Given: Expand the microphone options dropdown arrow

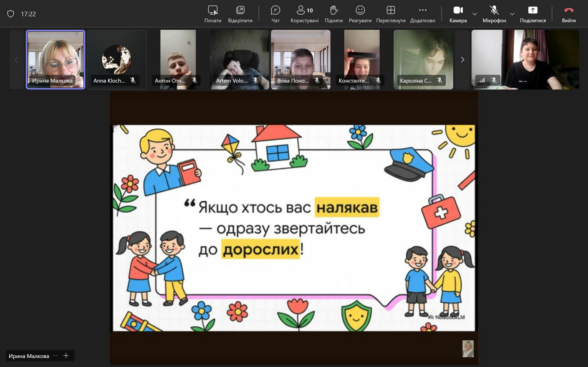Looking at the screenshot, I should pos(512,14).
